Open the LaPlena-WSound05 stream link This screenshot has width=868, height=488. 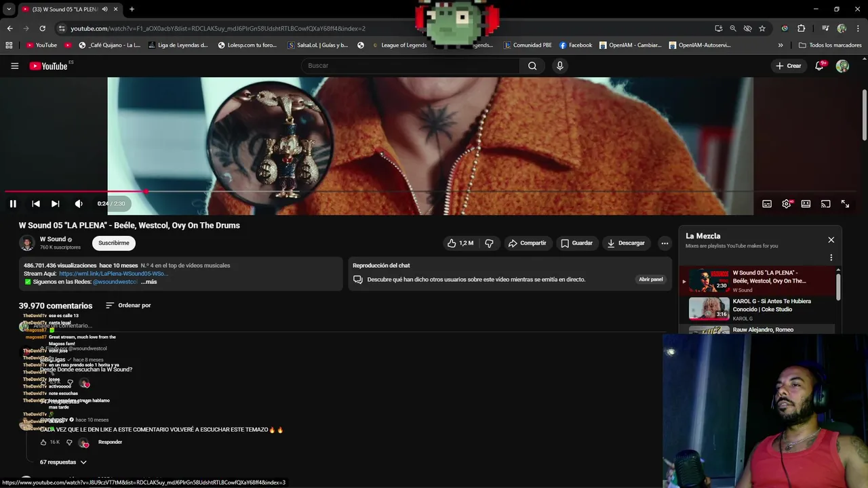(x=113, y=273)
